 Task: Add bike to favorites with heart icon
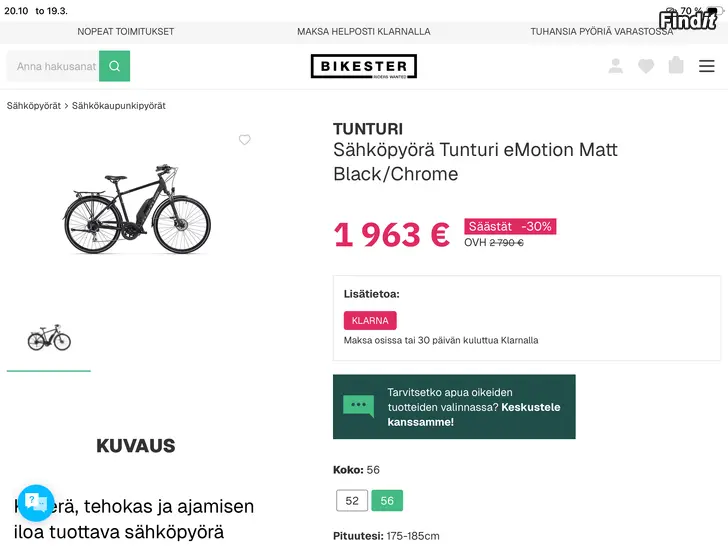(x=245, y=140)
